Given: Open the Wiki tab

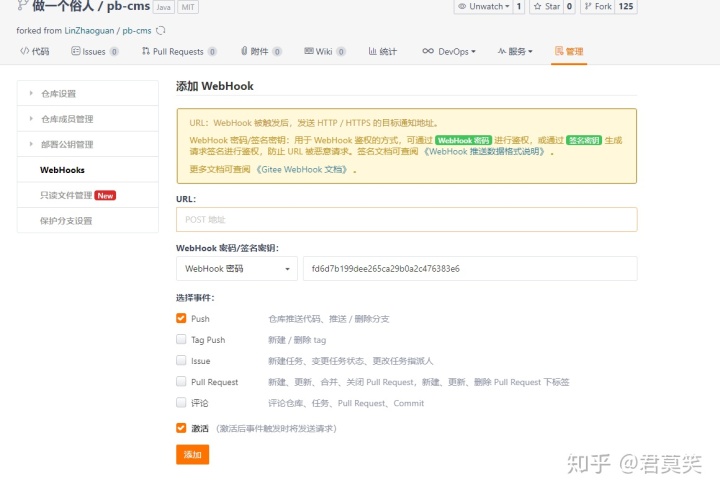Looking at the screenshot, I should [x=325, y=51].
